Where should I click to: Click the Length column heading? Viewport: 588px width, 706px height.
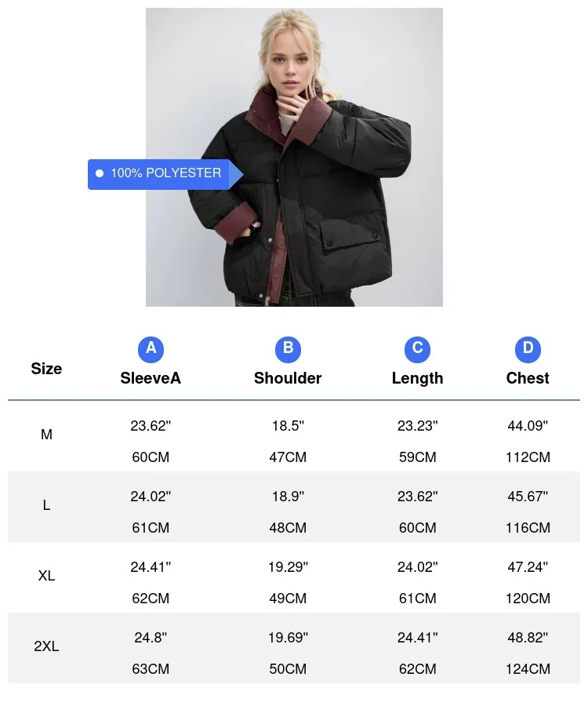point(417,378)
